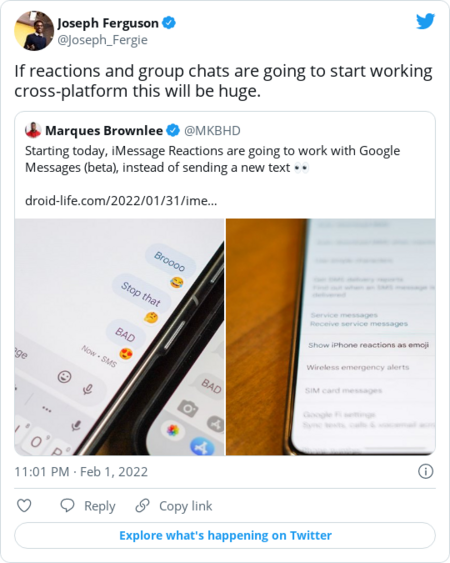Like the tweet with heart icon
This screenshot has width=450, height=563.
(24, 506)
